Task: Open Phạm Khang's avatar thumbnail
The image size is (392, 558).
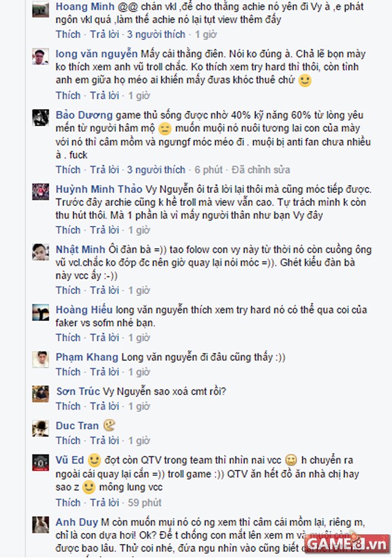Action: [40, 360]
